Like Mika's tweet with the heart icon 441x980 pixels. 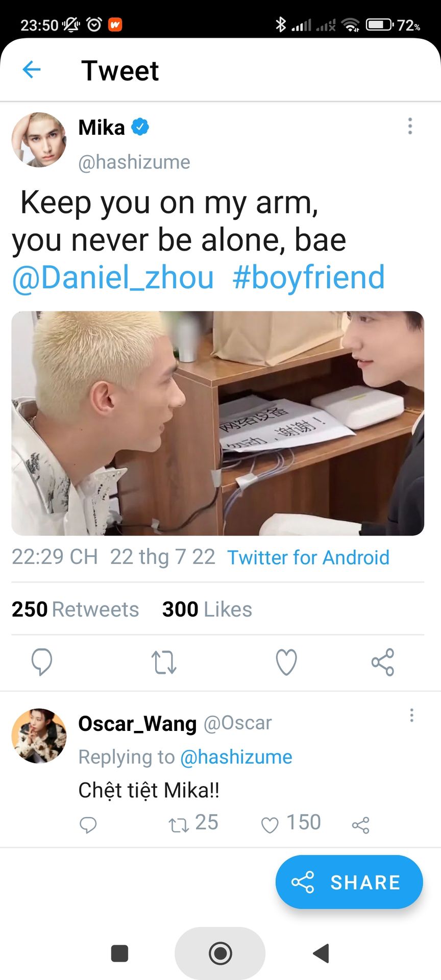click(286, 662)
